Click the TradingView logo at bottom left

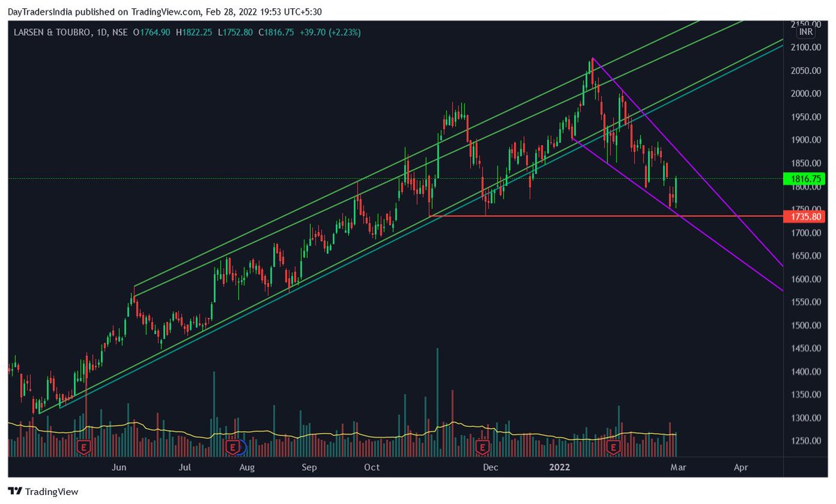coord(43,491)
